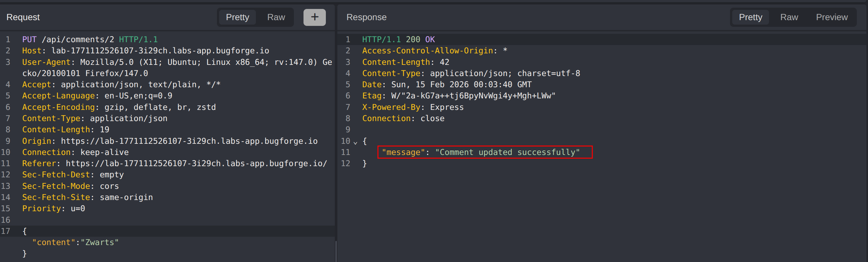The height and width of the screenshot is (262, 868).
Task: Click the "content":"Zwarts" body value
Action: (75, 243)
